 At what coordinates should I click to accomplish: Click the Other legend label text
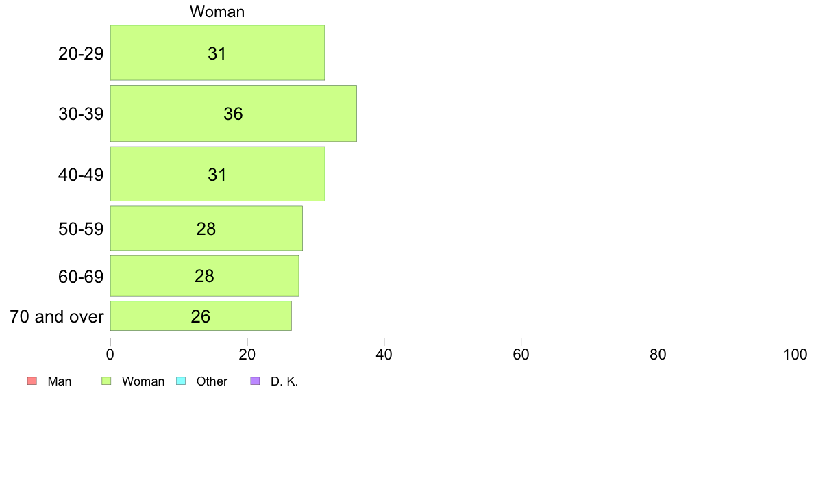click(212, 381)
